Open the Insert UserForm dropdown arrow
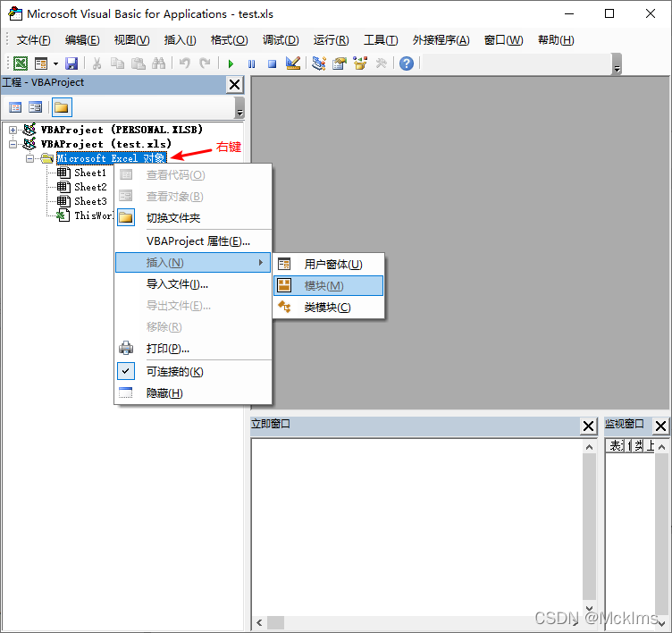Image resolution: width=672 pixels, height=633 pixels. (x=55, y=63)
